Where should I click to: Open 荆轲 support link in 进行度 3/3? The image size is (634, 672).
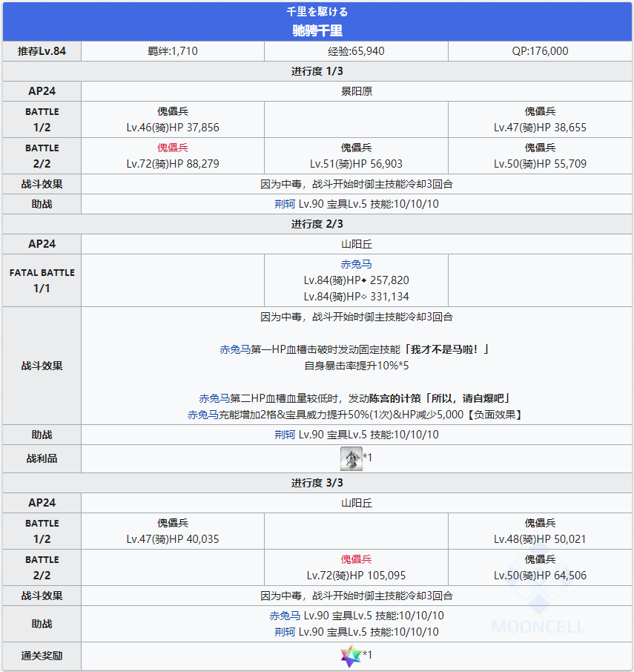(x=285, y=632)
